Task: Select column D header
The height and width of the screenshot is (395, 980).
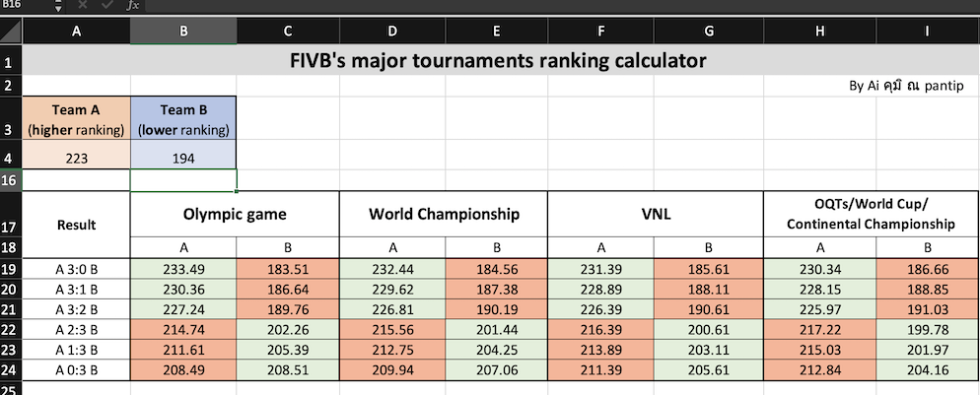Action: pyautogui.click(x=392, y=33)
